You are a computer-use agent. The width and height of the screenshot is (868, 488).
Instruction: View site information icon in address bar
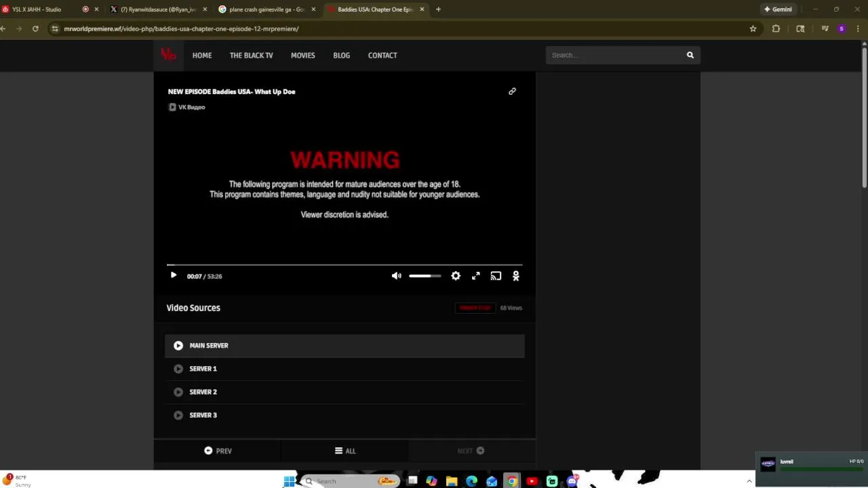(55, 28)
